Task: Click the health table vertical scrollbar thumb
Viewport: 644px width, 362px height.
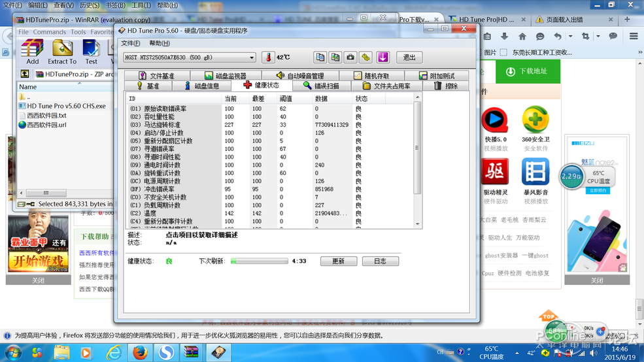Action: tap(417, 148)
